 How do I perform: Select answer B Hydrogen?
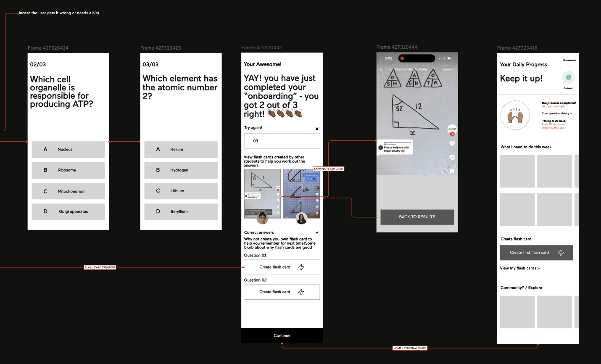pos(181,170)
